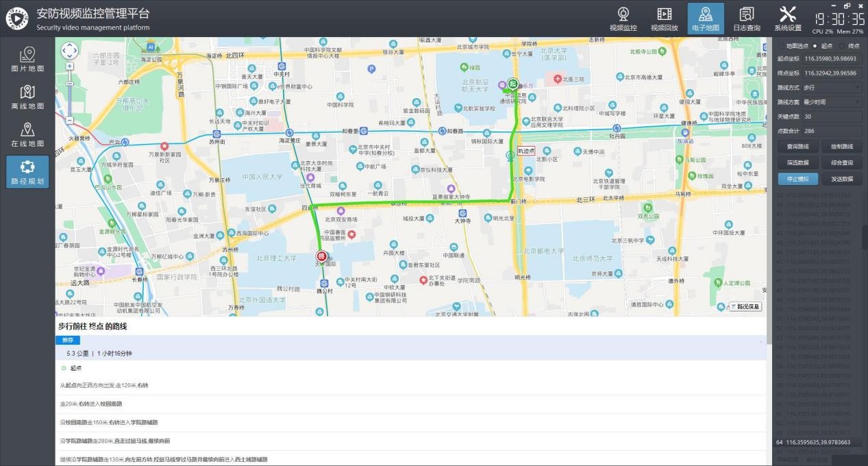Click the 查询路线 button
The image size is (868, 466).
[x=798, y=147]
